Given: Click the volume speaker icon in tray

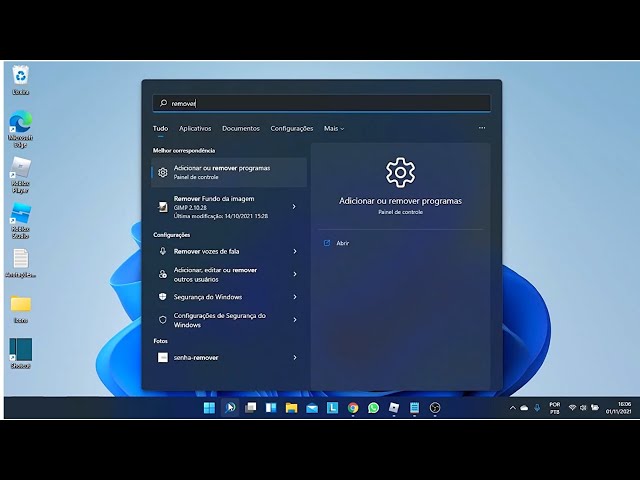Looking at the screenshot, I should click(583, 408).
